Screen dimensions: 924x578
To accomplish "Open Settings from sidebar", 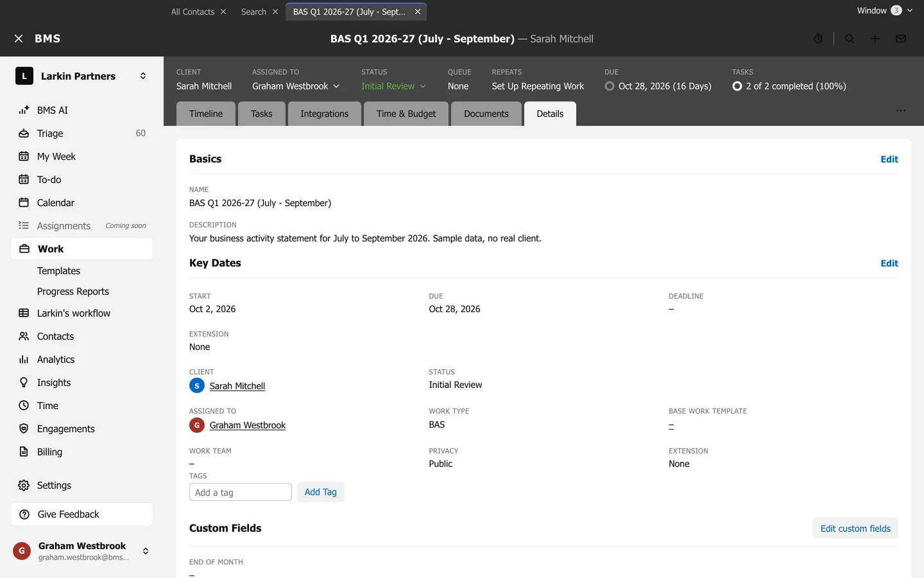I will pos(82,486).
